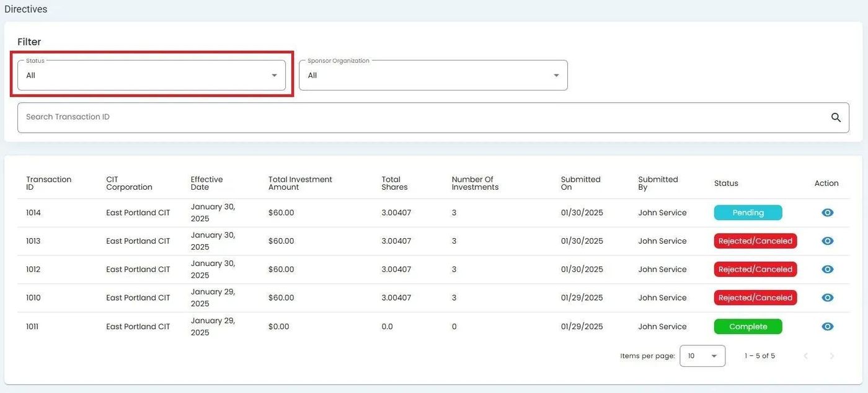Click eye icon for transaction 1012
The image size is (868, 393).
827,270
